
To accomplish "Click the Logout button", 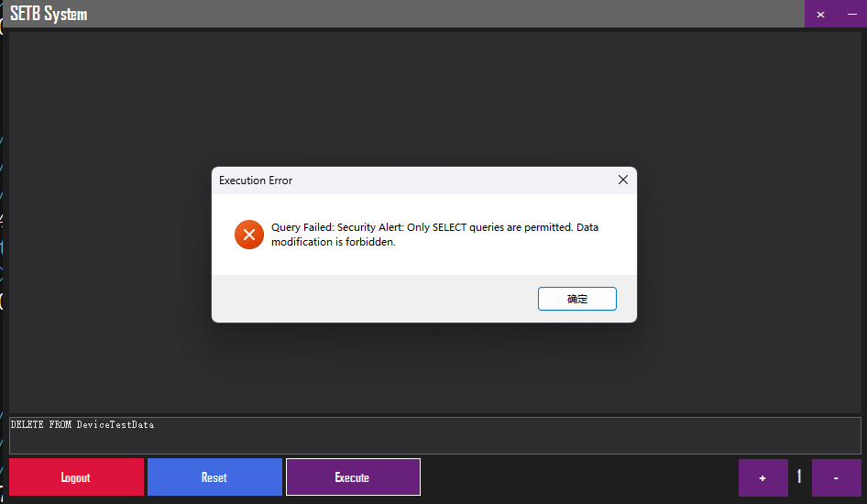I will [76, 477].
